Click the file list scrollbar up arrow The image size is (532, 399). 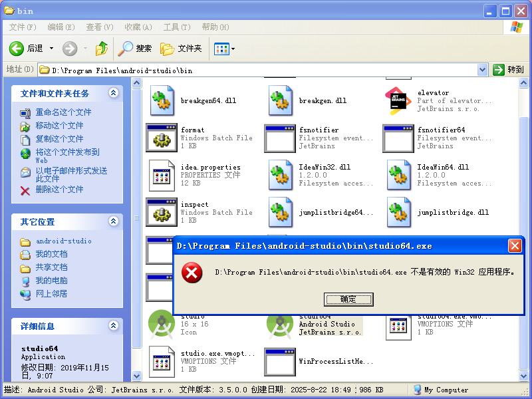tap(523, 82)
